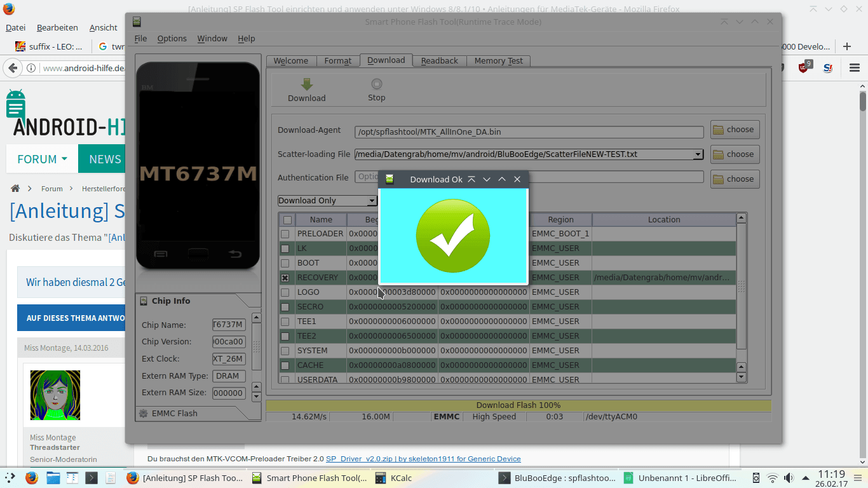Click choose folder button for Scatter-loading File
The width and height of the screenshot is (868, 488).
(735, 154)
